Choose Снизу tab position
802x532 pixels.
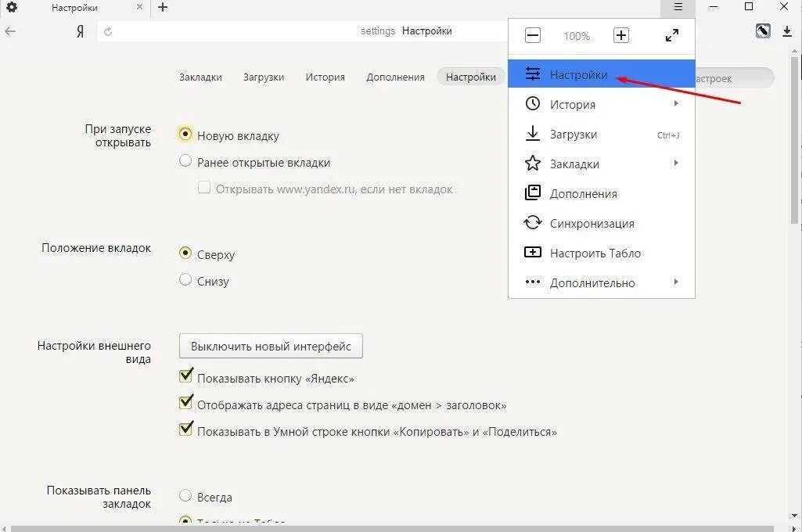(185, 279)
